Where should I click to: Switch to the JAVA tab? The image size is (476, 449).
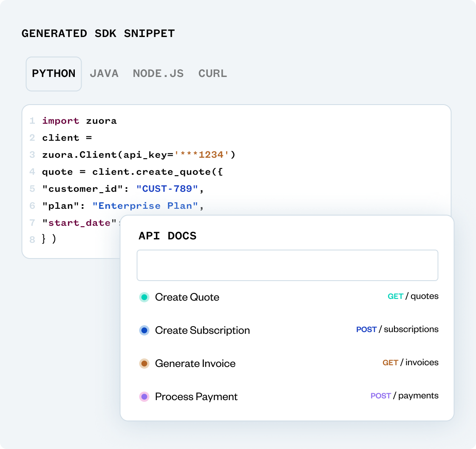pos(104,74)
